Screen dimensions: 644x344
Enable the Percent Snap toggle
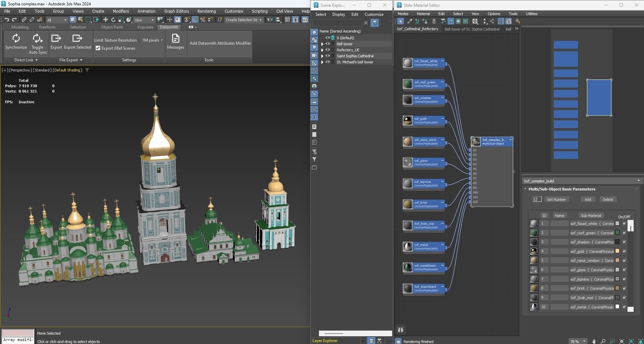203,20
